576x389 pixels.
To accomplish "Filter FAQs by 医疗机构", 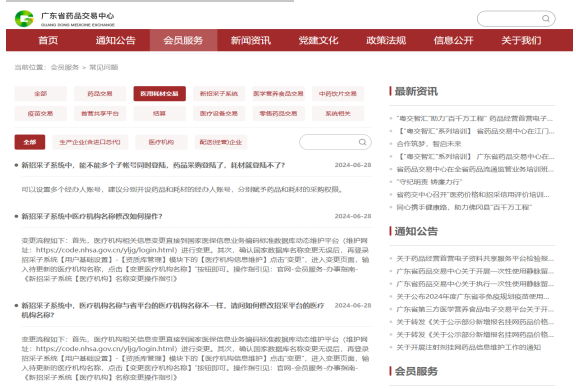I will tap(161, 142).
